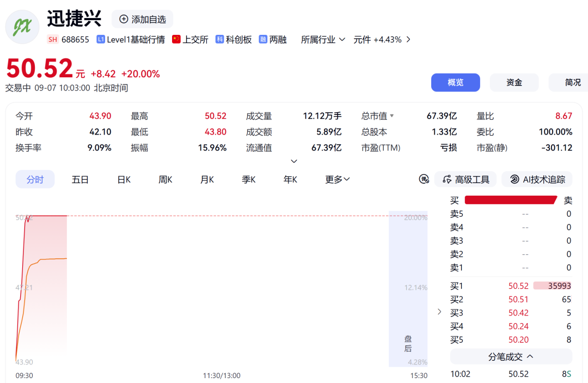Image resolution: width=588 pixels, height=383 pixels.
Task: Collapse the 分笔成交 section
Action: (x=511, y=357)
